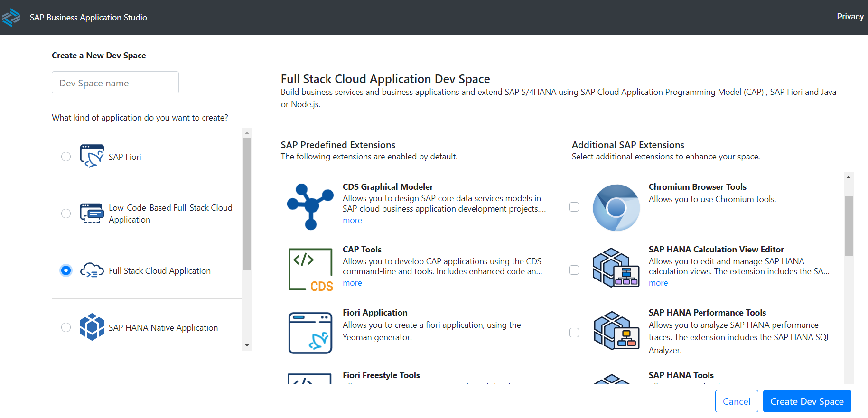Click the SAP Fiori label
This screenshot has height=418, width=868.
click(x=125, y=157)
